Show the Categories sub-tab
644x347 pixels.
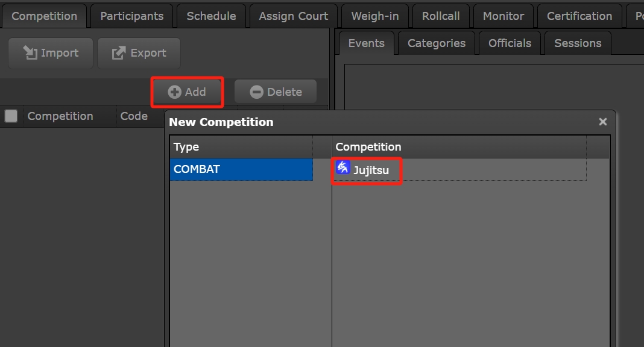(436, 43)
